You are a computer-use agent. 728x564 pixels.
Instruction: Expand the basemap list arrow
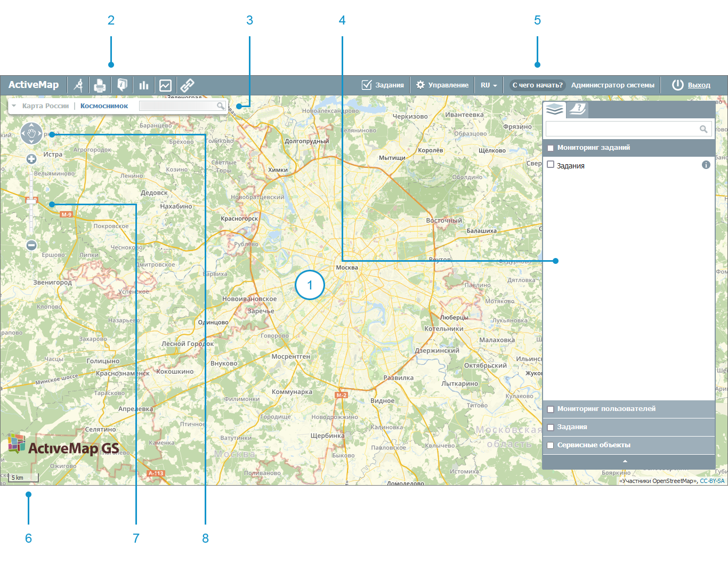click(14, 106)
